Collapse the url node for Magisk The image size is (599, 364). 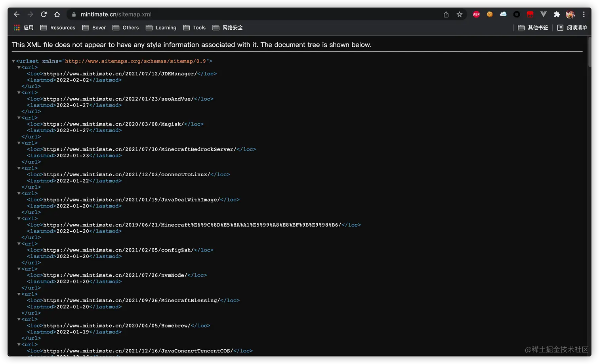coord(19,118)
